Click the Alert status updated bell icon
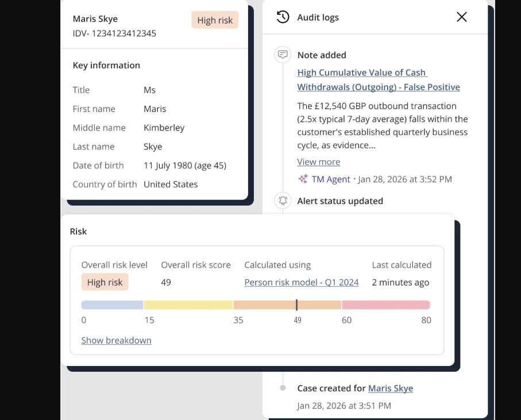The image size is (521, 420). pos(283,201)
